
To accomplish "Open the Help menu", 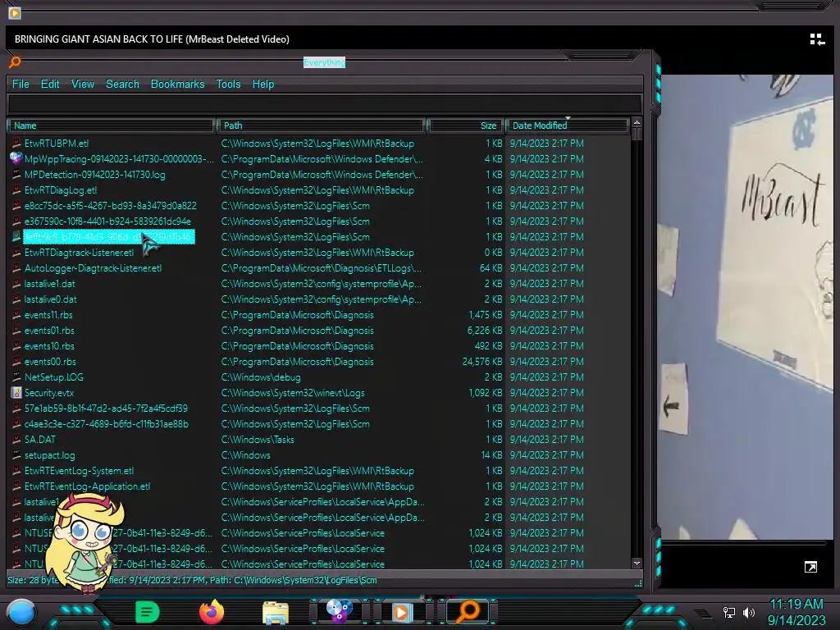I will (x=263, y=84).
